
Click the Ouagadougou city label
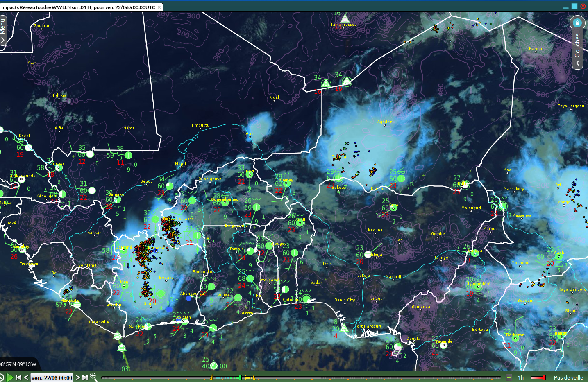225,199
